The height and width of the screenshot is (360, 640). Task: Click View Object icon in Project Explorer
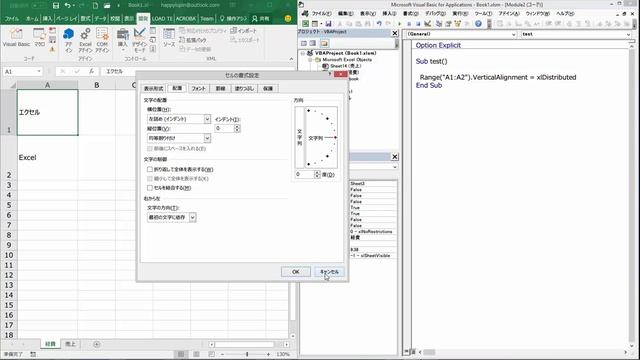coord(313,43)
